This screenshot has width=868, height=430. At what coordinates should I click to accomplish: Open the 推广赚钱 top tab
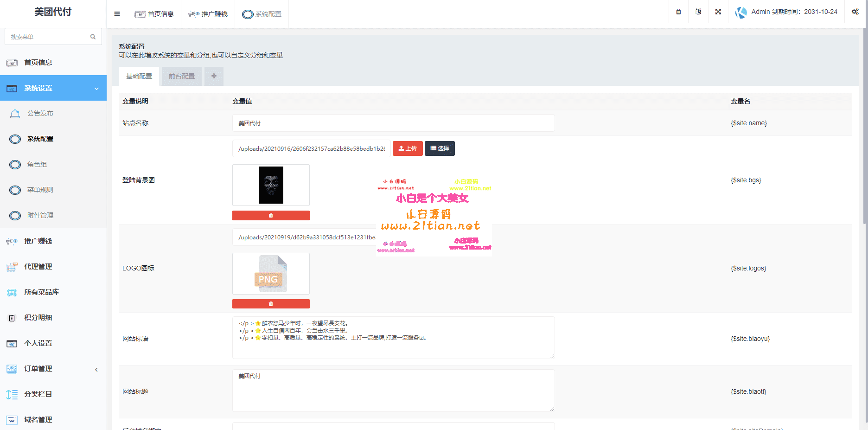click(x=208, y=14)
